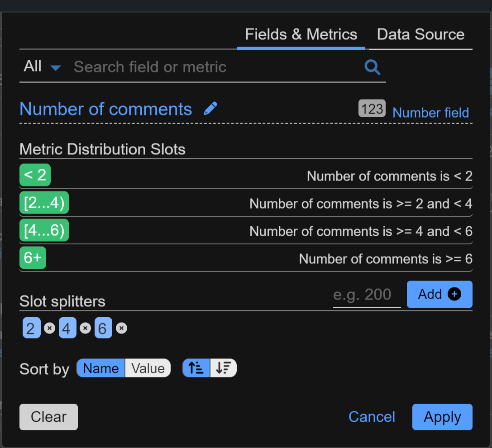Remove slot splitter 2 with its x icon
Screen dimensions: 492x448
pos(49,329)
